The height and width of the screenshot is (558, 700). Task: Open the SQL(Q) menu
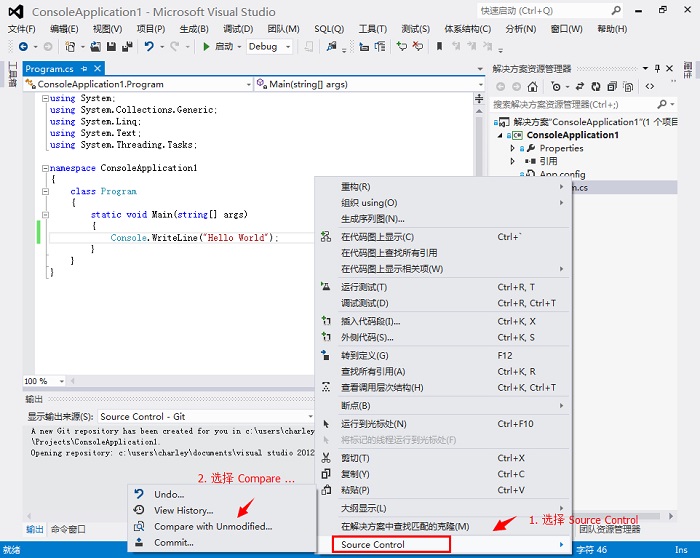point(329,29)
